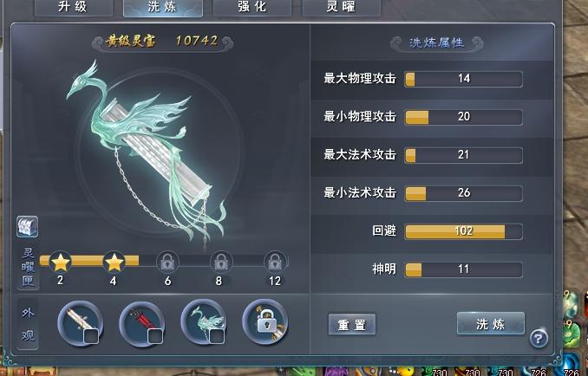This screenshot has height=376, width=588.
Task: Click the locked node labeled 8
Action: pyautogui.click(x=221, y=262)
